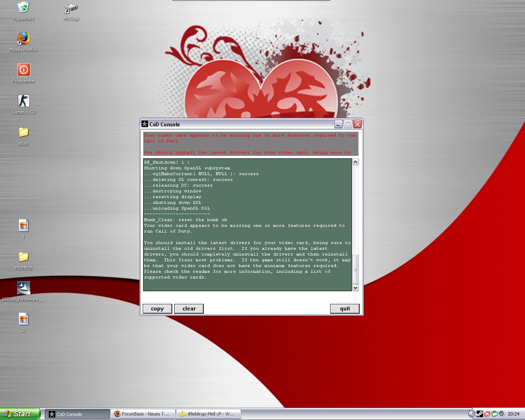The width and height of the screenshot is (525, 420).
Task: Click the 'Hunk_Clear: reset the hunk ok' line
Action: tap(185, 220)
